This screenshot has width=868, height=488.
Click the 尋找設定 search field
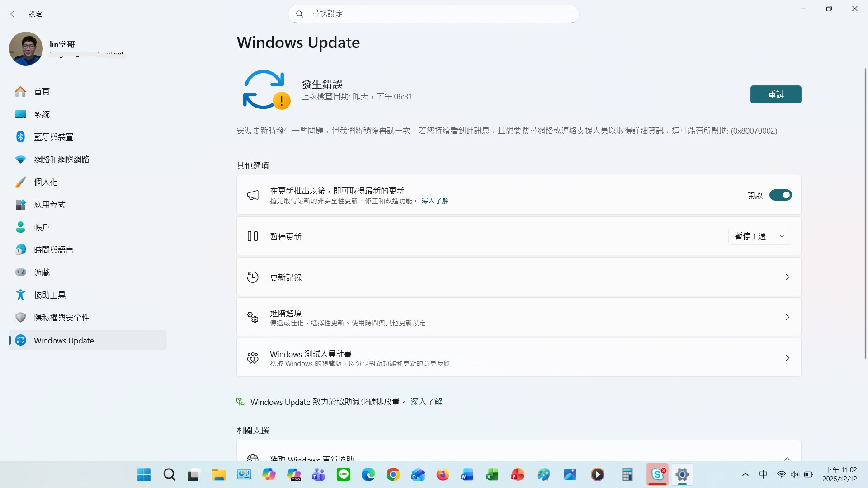tap(433, 14)
